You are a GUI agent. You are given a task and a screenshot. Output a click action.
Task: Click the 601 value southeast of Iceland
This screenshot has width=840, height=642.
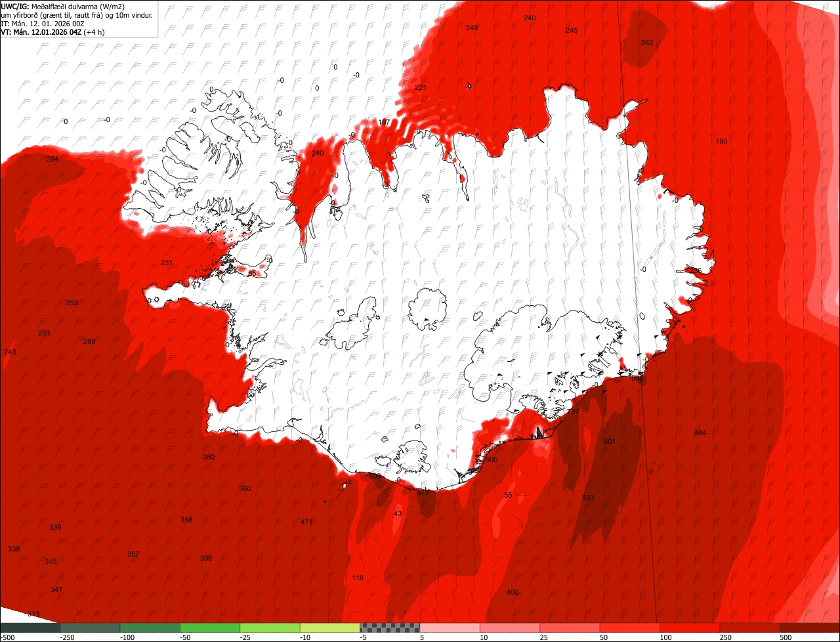coord(610,441)
